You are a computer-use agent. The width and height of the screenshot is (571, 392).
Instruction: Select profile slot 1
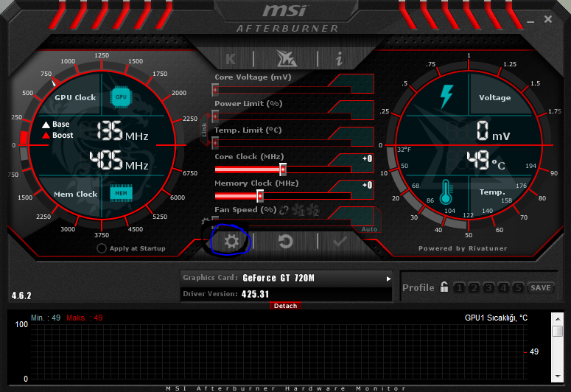click(x=459, y=288)
